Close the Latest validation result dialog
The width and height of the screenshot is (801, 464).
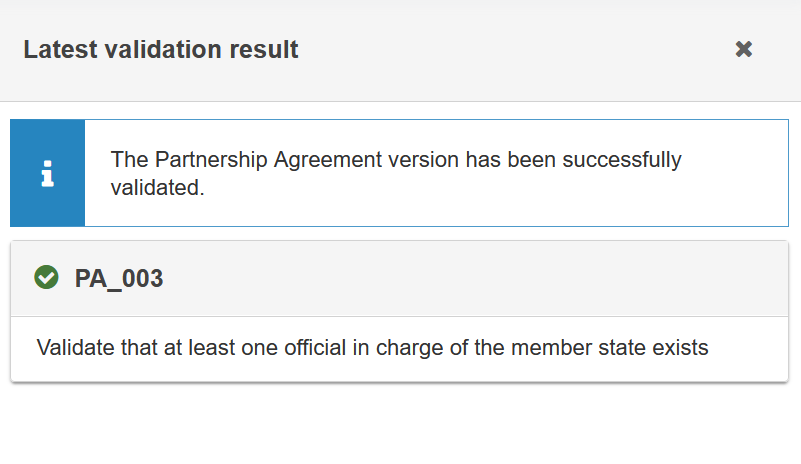coord(744,50)
